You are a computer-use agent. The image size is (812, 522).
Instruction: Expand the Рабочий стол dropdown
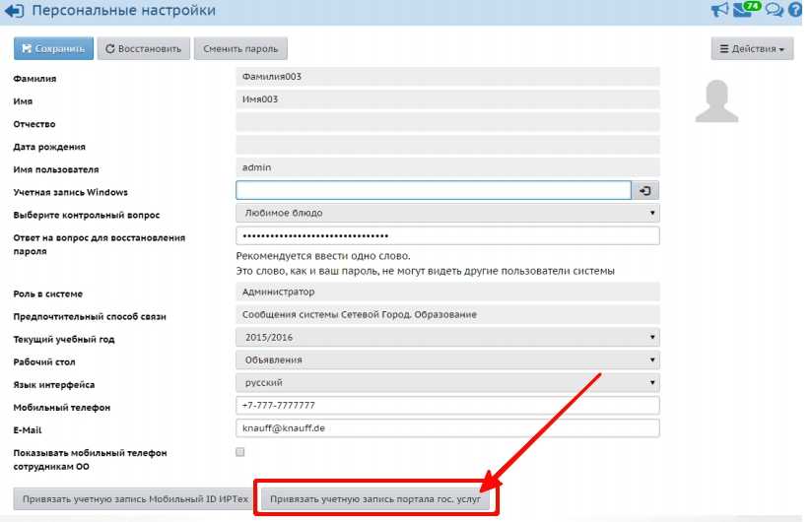point(447,360)
